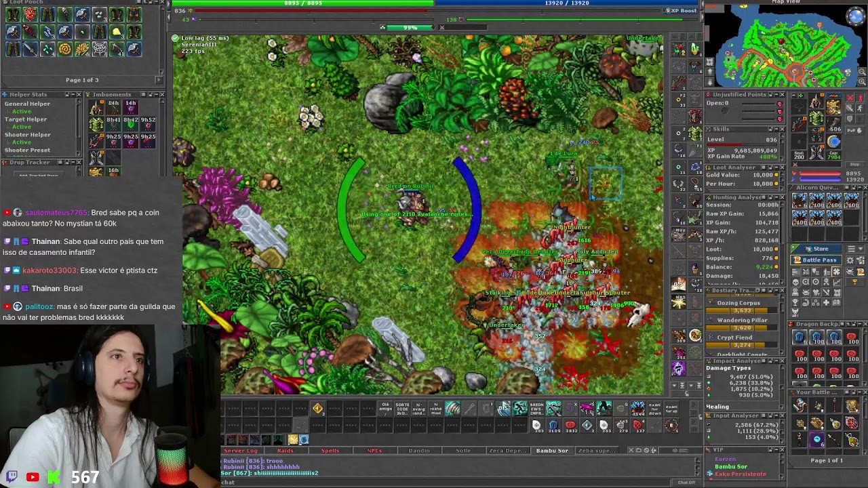Minimize the VIP panel

tap(775, 449)
